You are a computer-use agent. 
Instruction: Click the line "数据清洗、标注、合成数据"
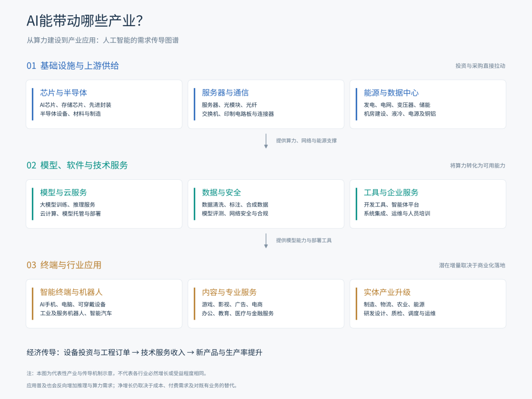(235, 204)
